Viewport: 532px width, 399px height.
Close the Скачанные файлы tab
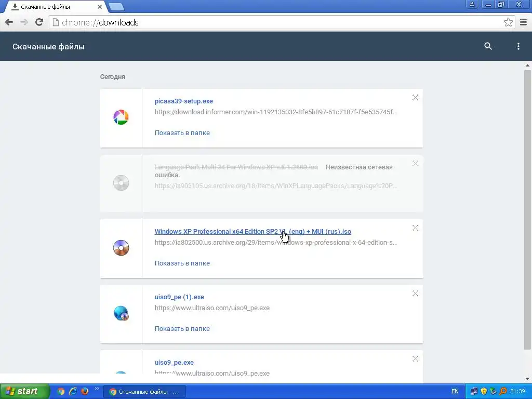[x=99, y=7]
